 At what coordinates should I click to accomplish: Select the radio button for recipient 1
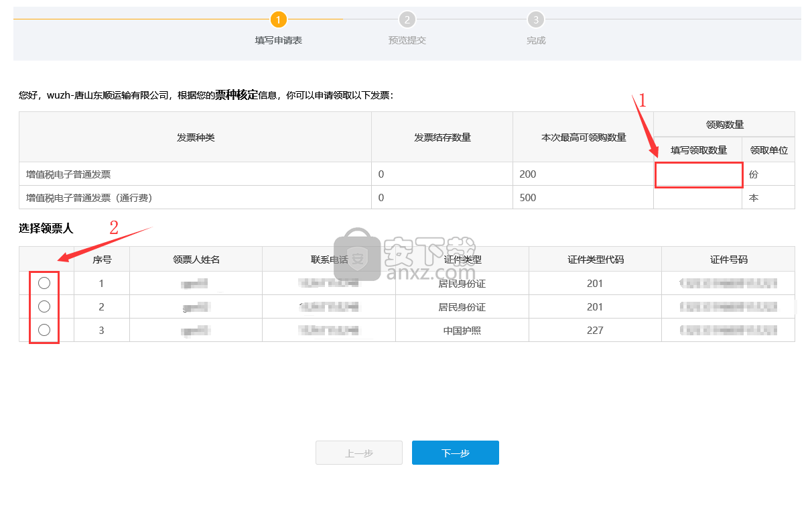(44, 283)
